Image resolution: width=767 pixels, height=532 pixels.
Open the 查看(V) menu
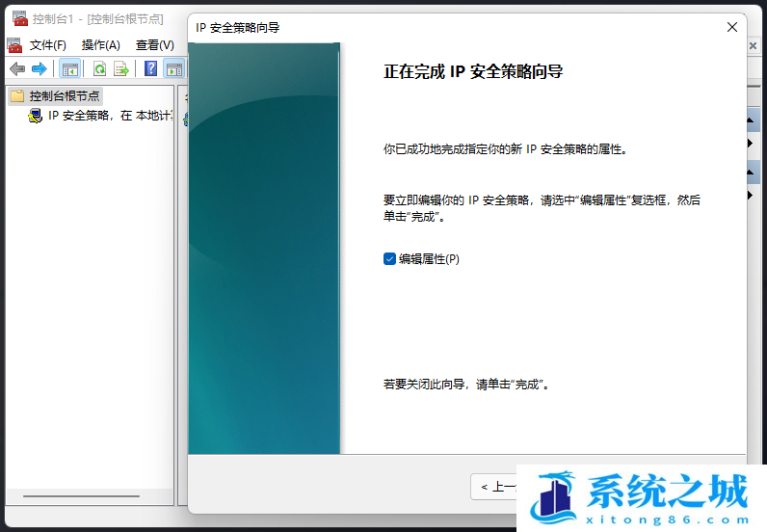[x=154, y=45]
